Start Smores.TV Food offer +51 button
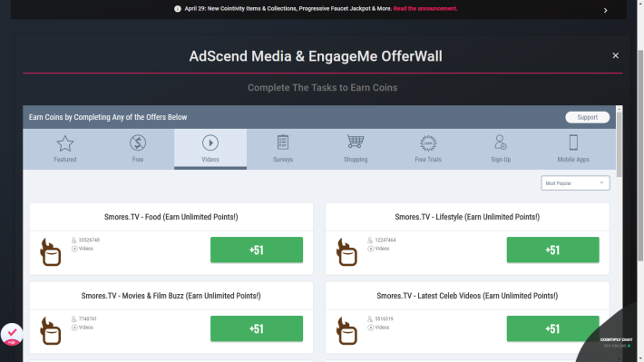The image size is (644, 362). point(257,249)
